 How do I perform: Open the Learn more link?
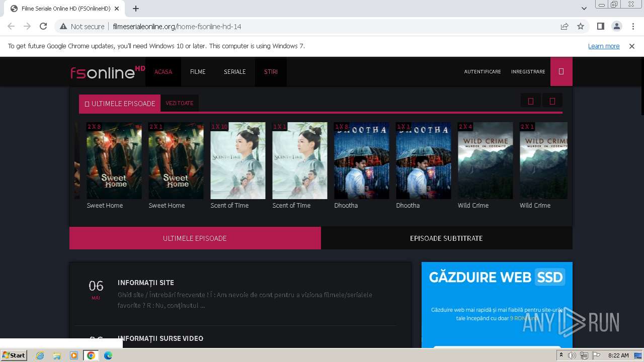click(604, 46)
